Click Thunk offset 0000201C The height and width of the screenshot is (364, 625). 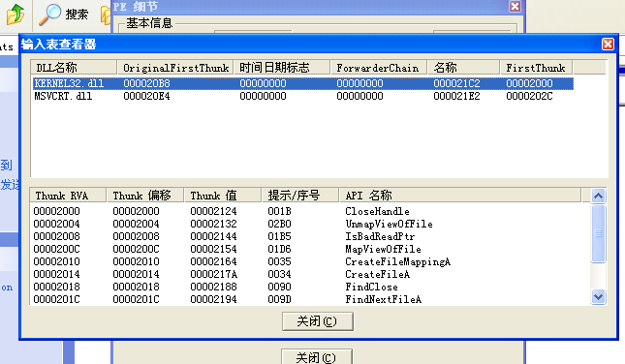point(136,299)
